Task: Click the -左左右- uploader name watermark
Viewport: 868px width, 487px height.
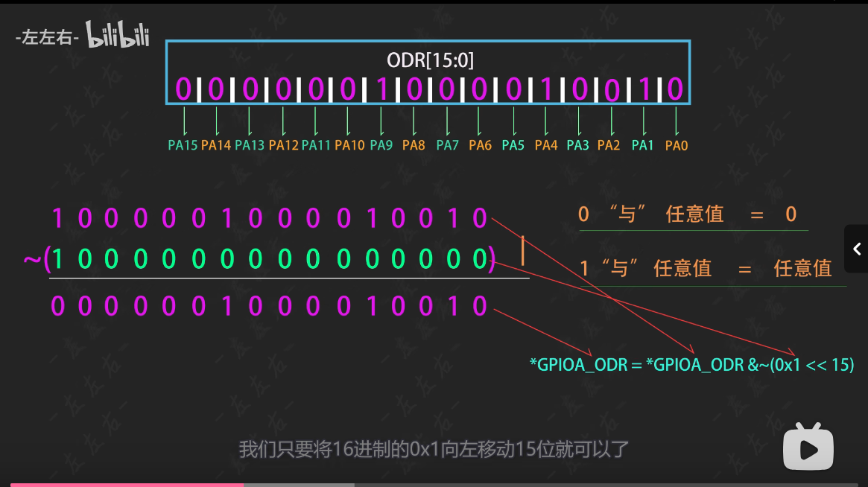Action: click(47, 37)
